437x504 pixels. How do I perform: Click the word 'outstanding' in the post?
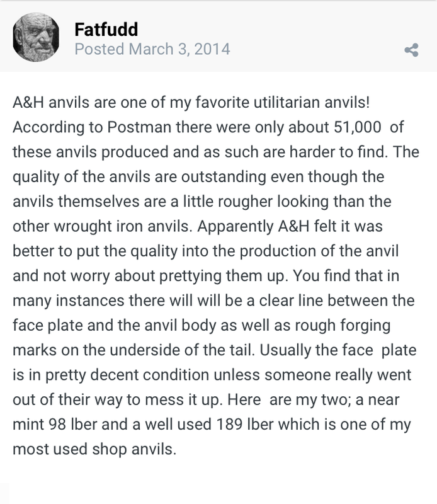[224, 177]
